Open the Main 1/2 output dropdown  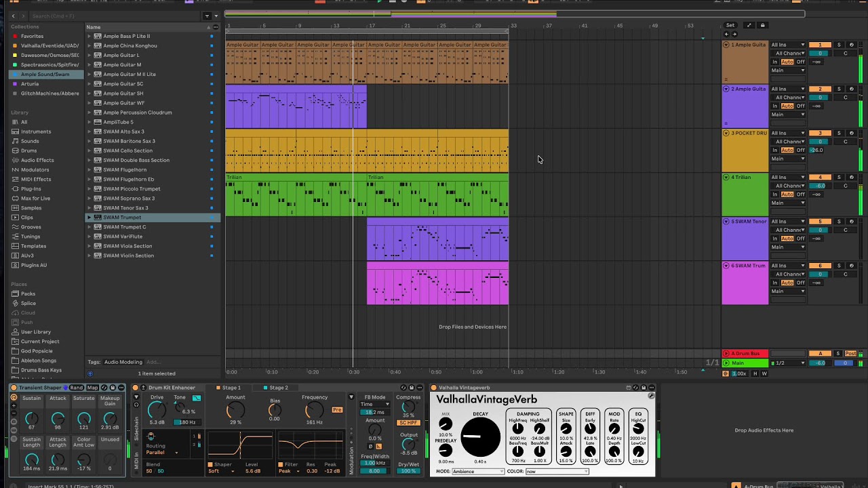click(x=787, y=363)
